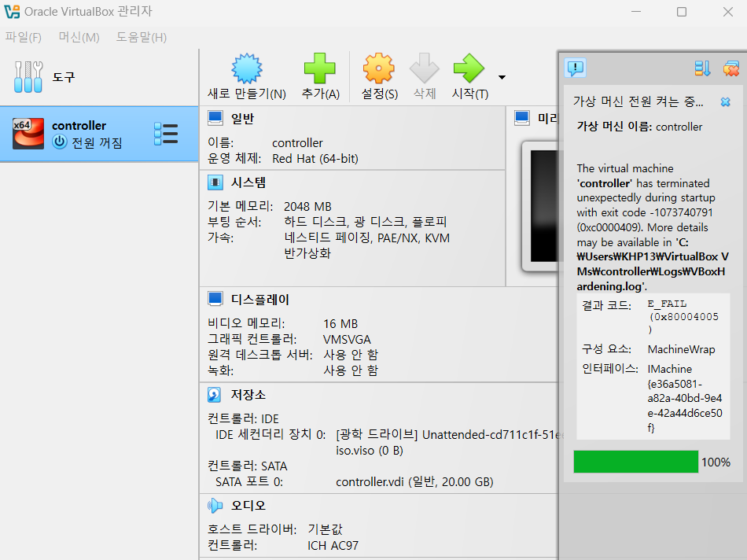The height and width of the screenshot is (560, 747).
Task: Open the 머신(M) menu
Action: (79, 37)
